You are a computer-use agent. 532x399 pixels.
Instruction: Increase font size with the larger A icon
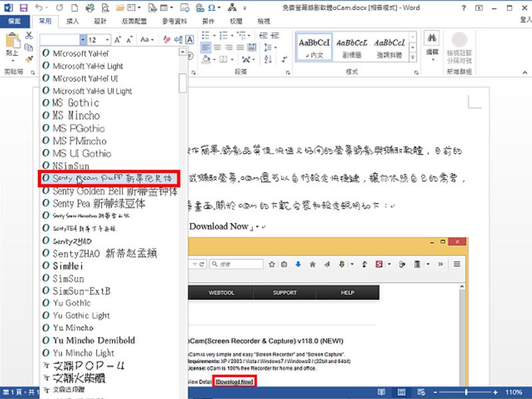click(x=118, y=40)
